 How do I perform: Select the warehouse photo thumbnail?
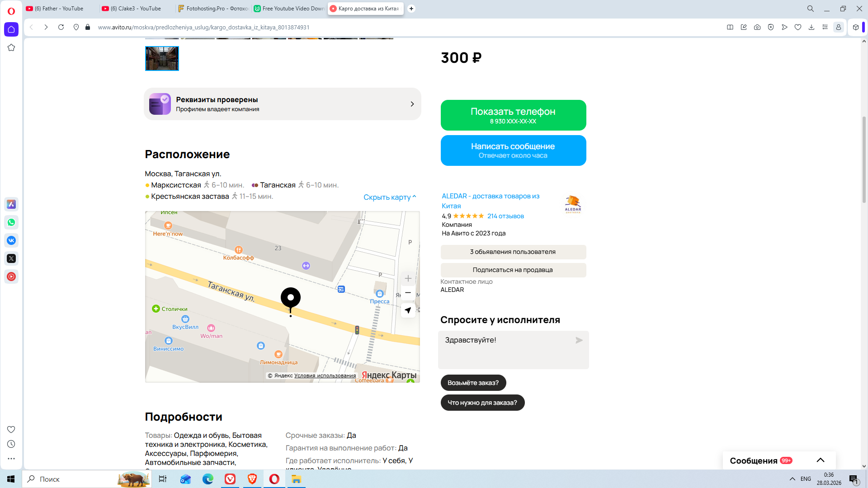(x=162, y=58)
